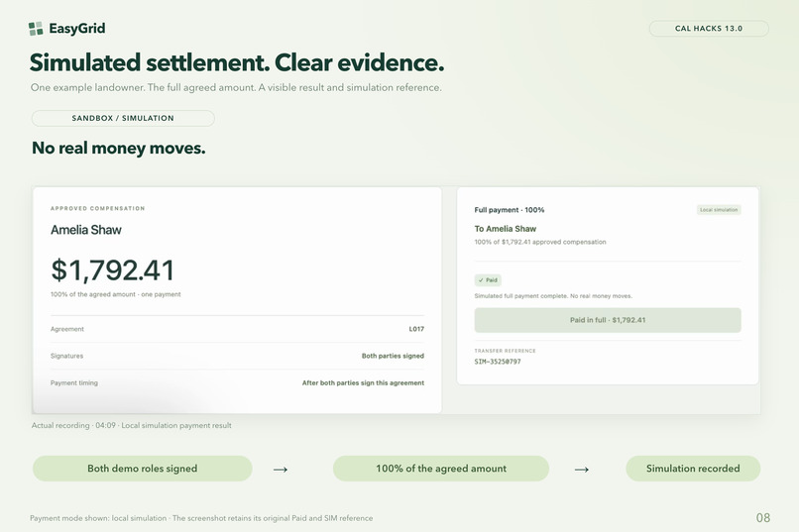Select the CAL HACKS 13.0 badge
The image size is (799, 532).
pyautogui.click(x=709, y=29)
